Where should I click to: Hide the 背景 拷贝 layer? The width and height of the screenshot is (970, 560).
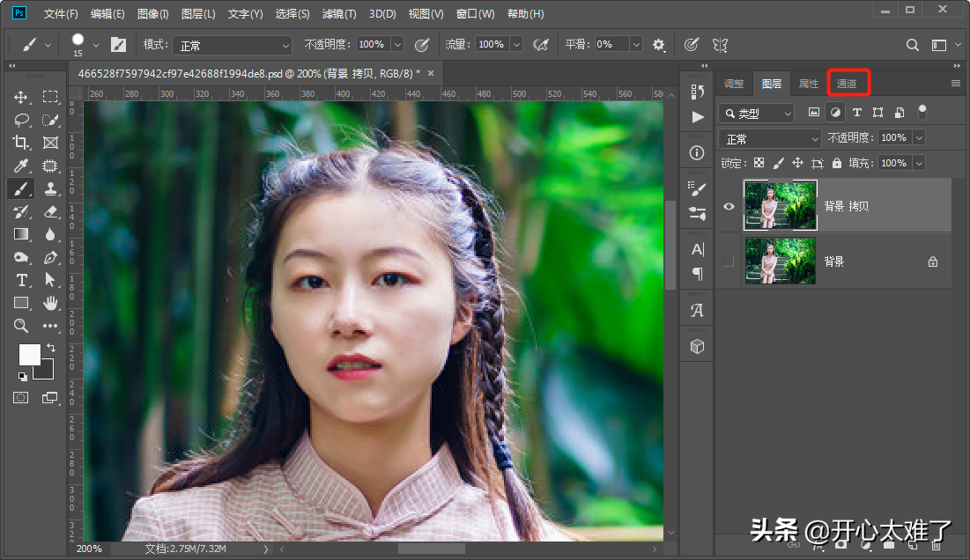pyautogui.click(x=729, y=206)
